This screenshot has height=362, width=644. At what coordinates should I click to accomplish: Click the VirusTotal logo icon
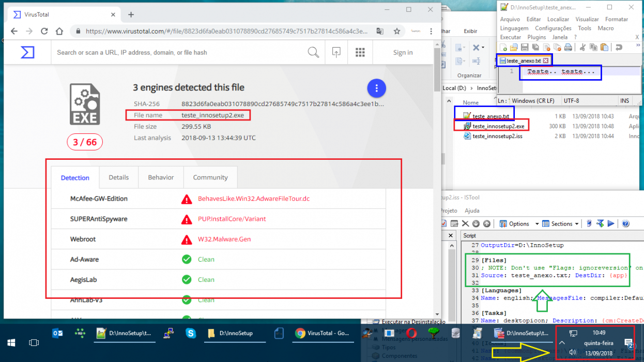pyautogui.click(x=27, y=52)
